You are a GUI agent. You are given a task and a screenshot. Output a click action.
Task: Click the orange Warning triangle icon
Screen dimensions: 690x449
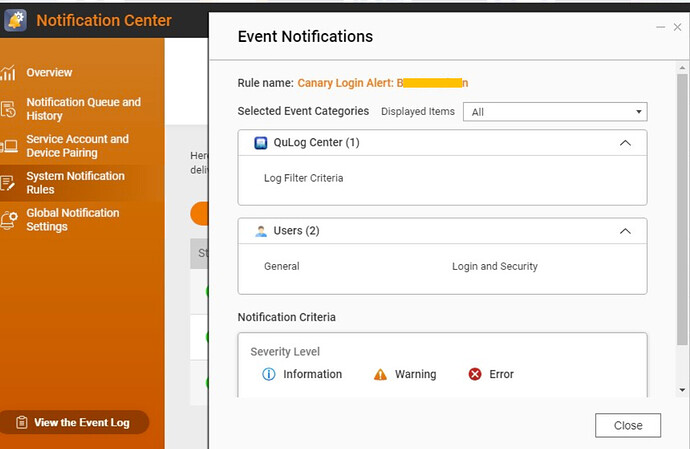[x=380, y=374]
